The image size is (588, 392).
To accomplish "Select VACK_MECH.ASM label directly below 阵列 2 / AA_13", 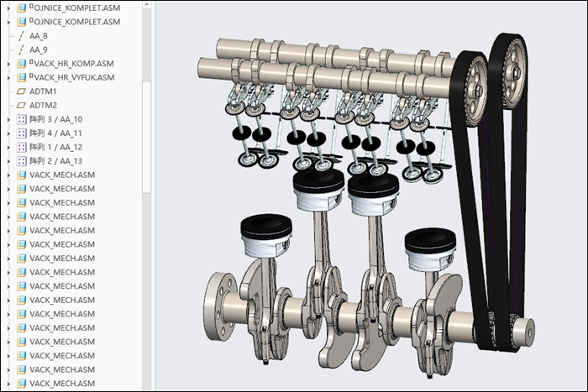I will (62, 175).
